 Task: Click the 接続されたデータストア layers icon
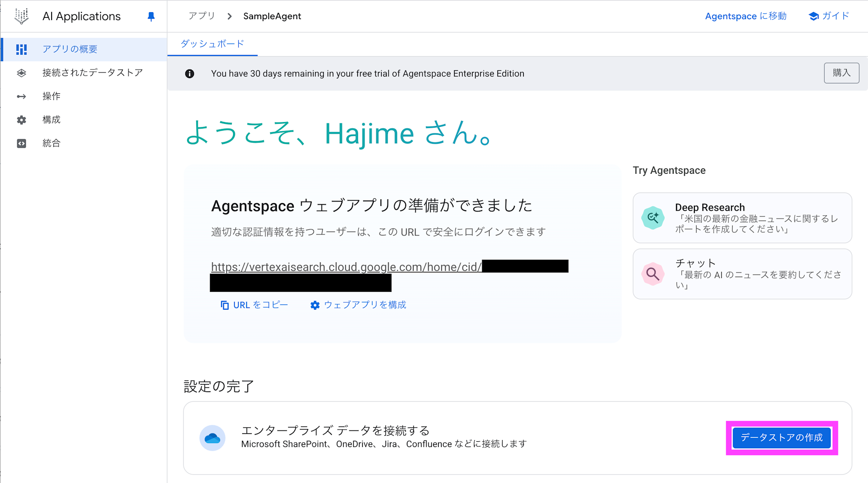point(21,73)
